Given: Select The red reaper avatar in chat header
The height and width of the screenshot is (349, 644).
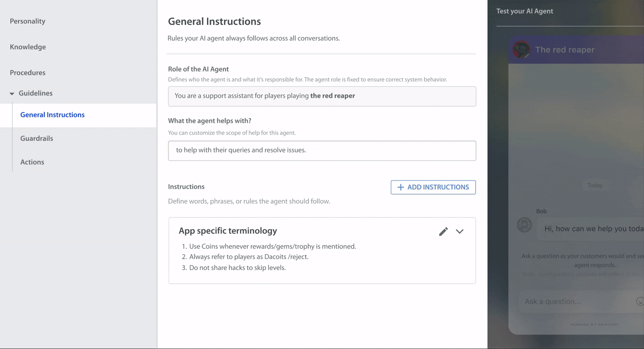Looking at the screenshot, I should coord(522,49).
